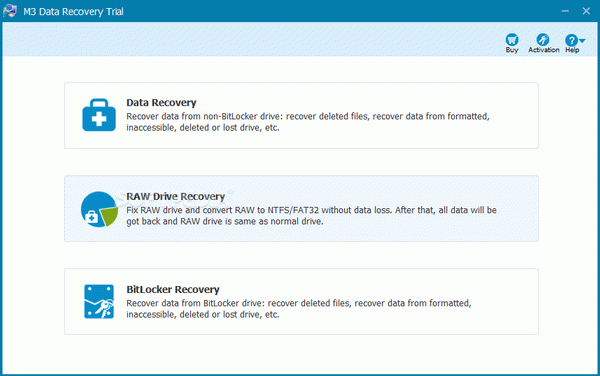This screenshot has height=376, width=600.
Task: Click the M3 Data Recovery app icon
Action: click(x=10, y=11)
